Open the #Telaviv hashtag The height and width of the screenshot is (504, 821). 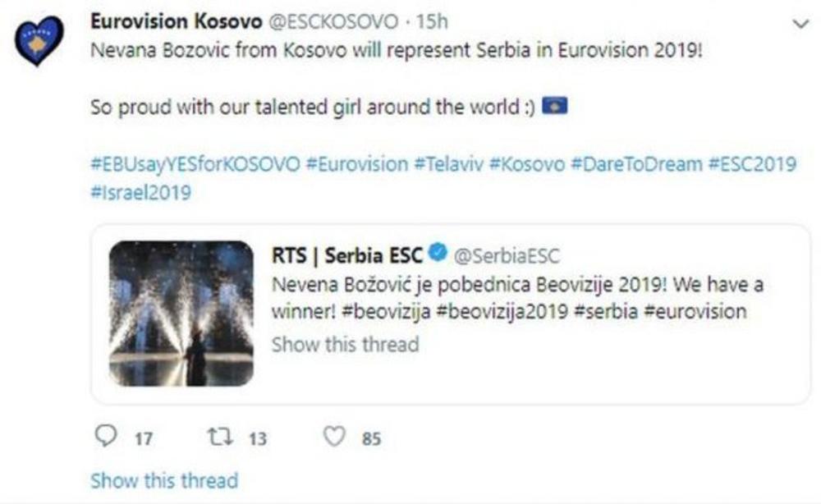tap(447, 163)
